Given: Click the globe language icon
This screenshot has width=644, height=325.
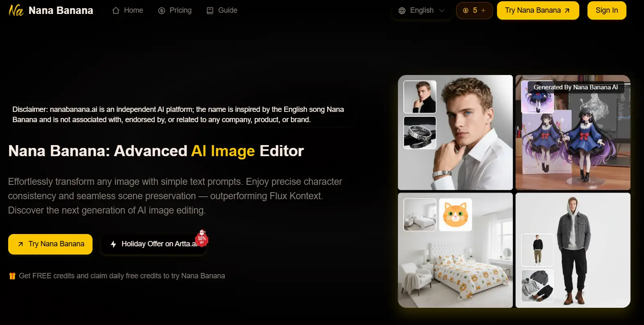Looking at the screenshot, I should point(402,11).
